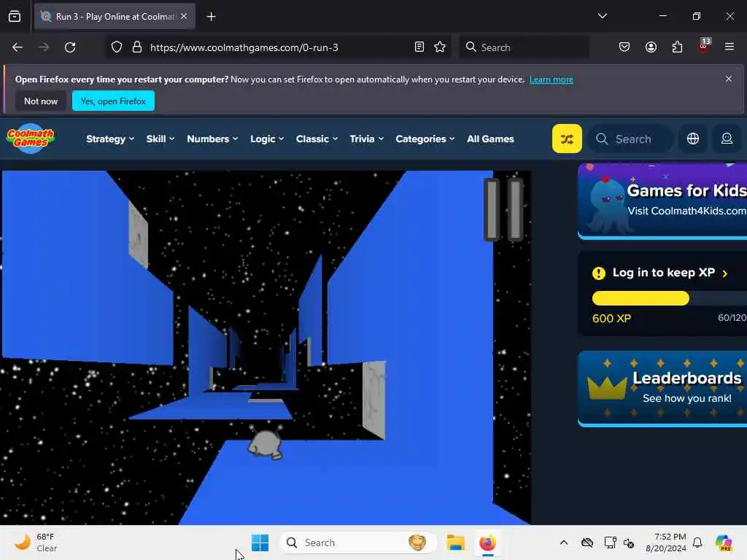Image resolution: width=747 pixels, height=560 pixels.
Task: Open the Extensions puzzle icon
Action: [677, 47]
